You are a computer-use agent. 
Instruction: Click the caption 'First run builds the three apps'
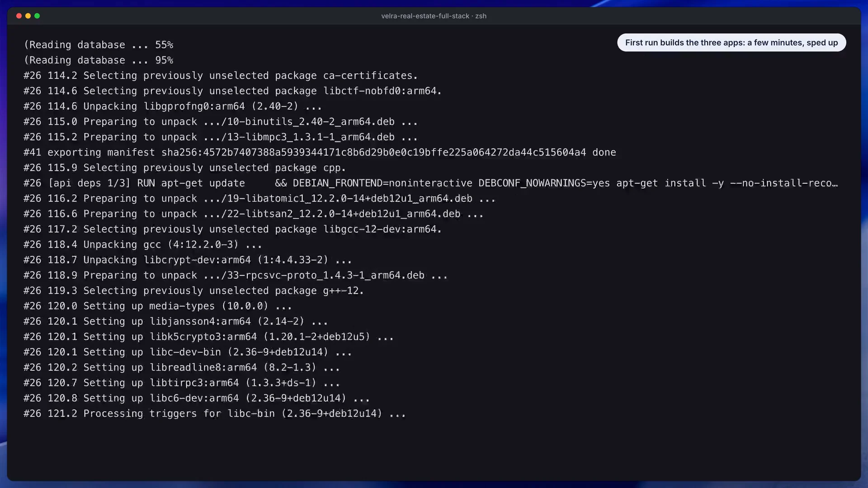(x=731, y=42)
